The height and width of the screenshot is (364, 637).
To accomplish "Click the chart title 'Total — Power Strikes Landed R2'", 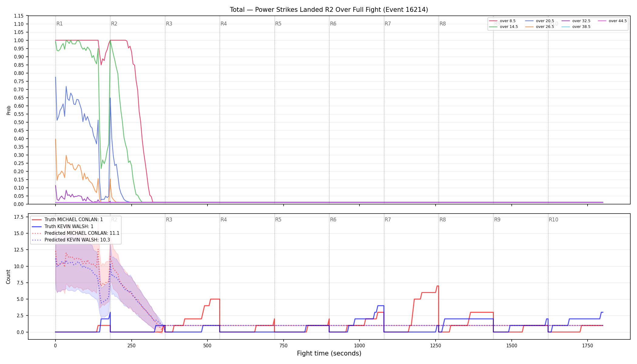I will tap(329, 10).
